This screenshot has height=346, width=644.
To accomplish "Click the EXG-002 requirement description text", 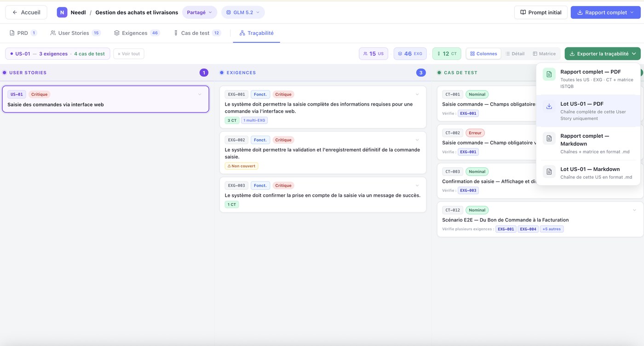I will [x=322, y=153].
